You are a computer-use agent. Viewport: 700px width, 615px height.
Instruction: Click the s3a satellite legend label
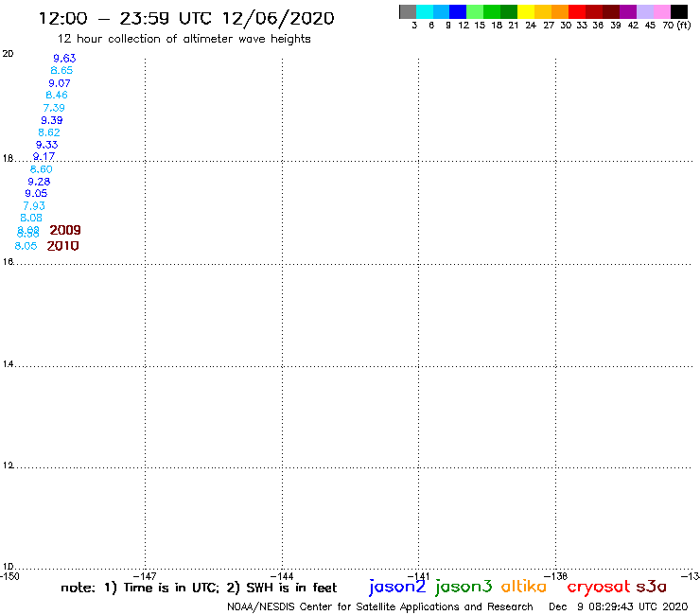tap(652, 587)
